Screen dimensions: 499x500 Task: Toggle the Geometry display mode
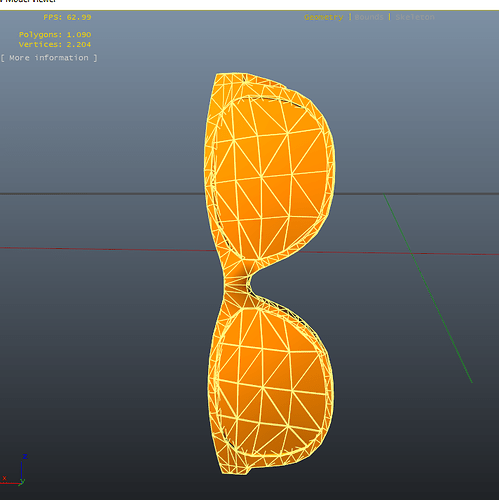coord(324,17)
